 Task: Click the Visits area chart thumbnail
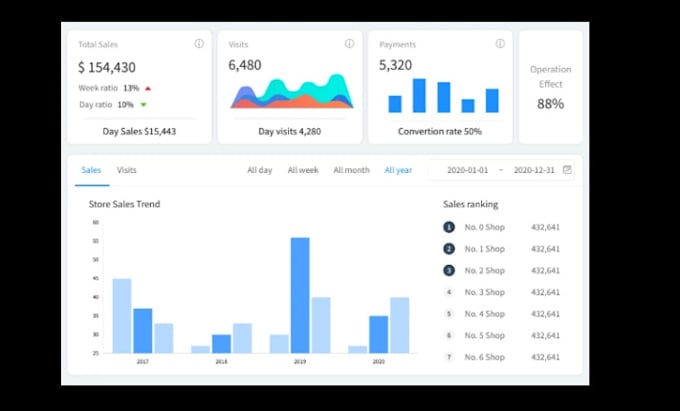pyautogui.click(x=292, y=91)
